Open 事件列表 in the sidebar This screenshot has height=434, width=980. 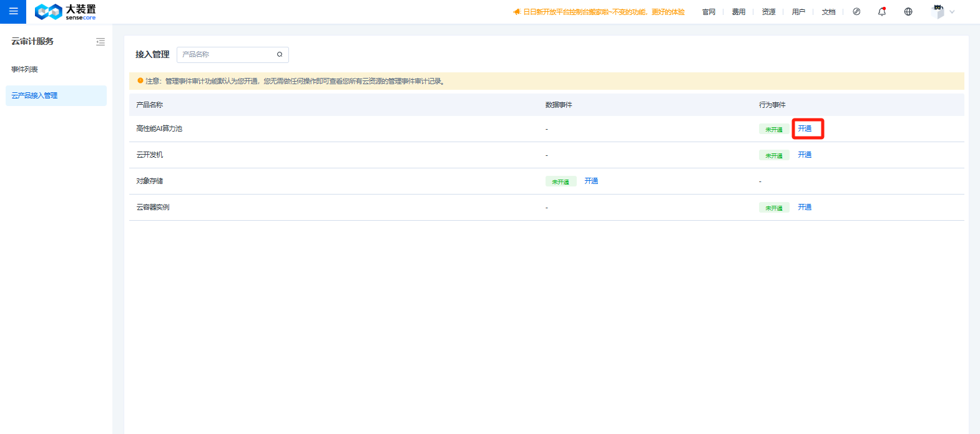25,69
